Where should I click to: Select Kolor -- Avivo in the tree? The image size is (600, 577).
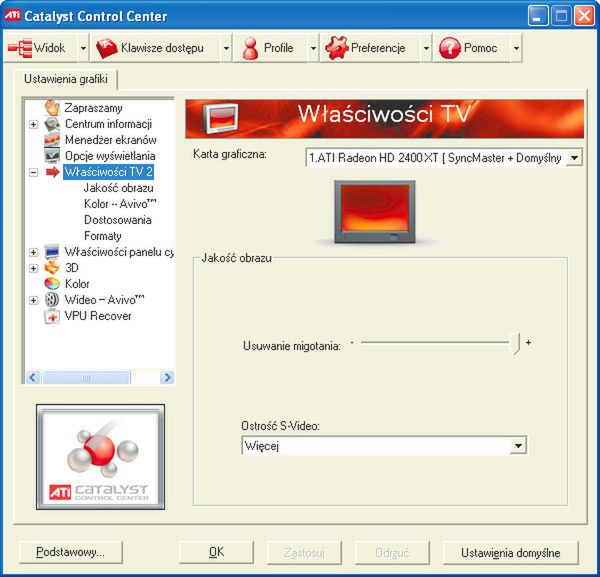click(120, 204)
